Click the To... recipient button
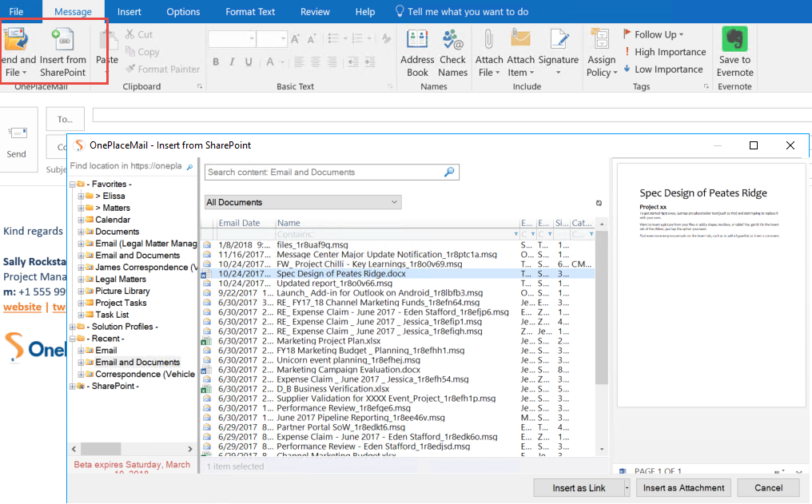Image resolution: width=812 pixels, height=504 pixels. click(x=66, y=120)
